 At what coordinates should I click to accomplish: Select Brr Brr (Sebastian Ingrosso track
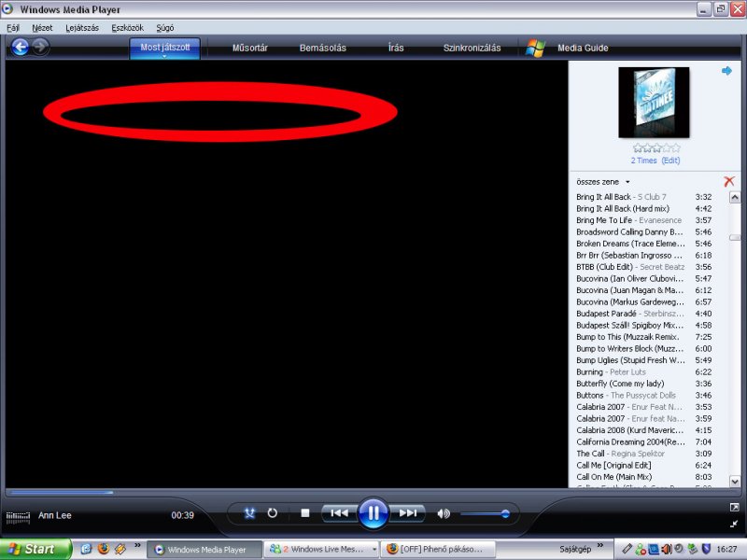pyautogui.click(x=643, y=255)
